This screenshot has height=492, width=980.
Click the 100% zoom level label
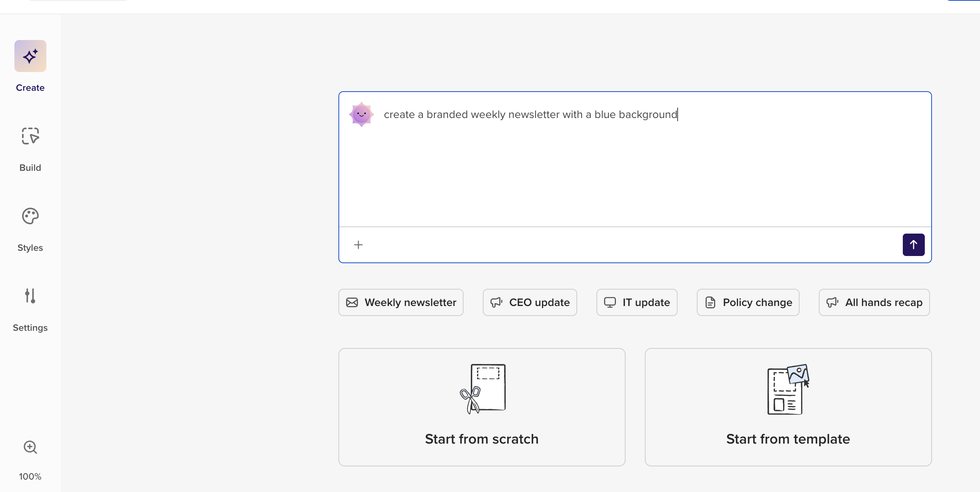point(30,476)
